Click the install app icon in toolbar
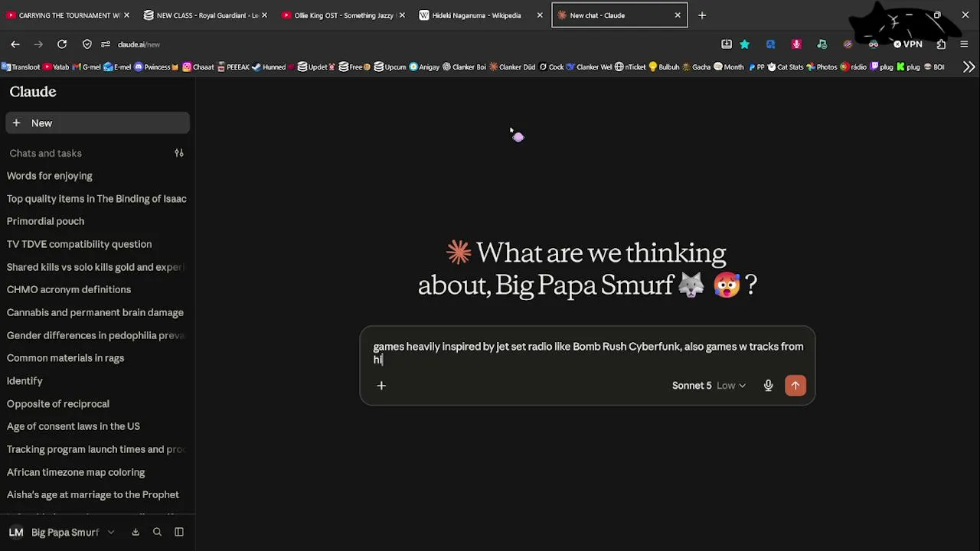The height and width of the screenshot is (551, 980). 727,44
